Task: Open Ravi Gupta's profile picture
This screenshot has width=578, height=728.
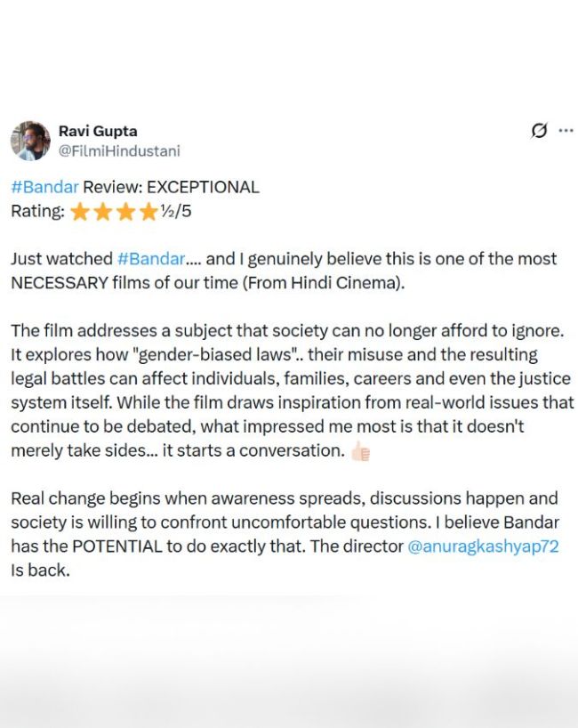Action: (x=30, y=141)
